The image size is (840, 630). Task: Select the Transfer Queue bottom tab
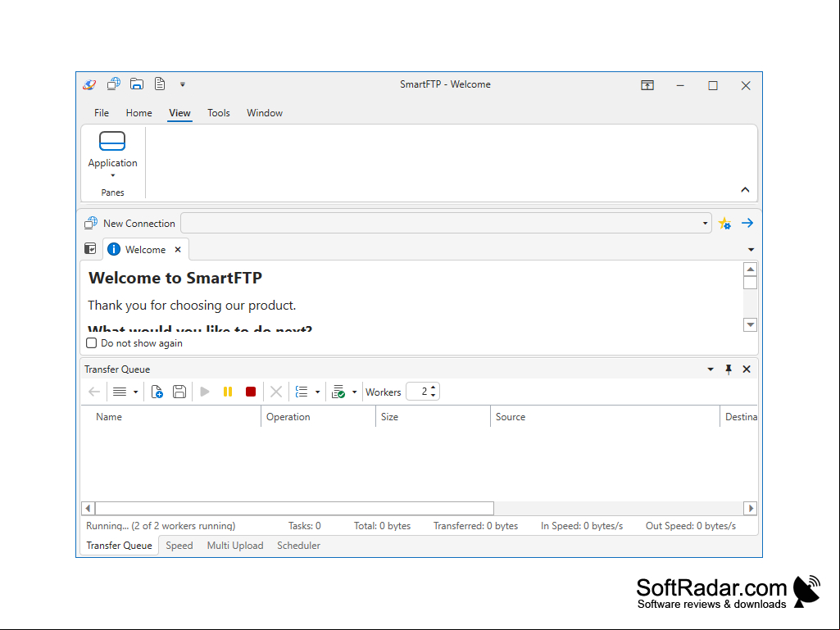tap(120, 546)
